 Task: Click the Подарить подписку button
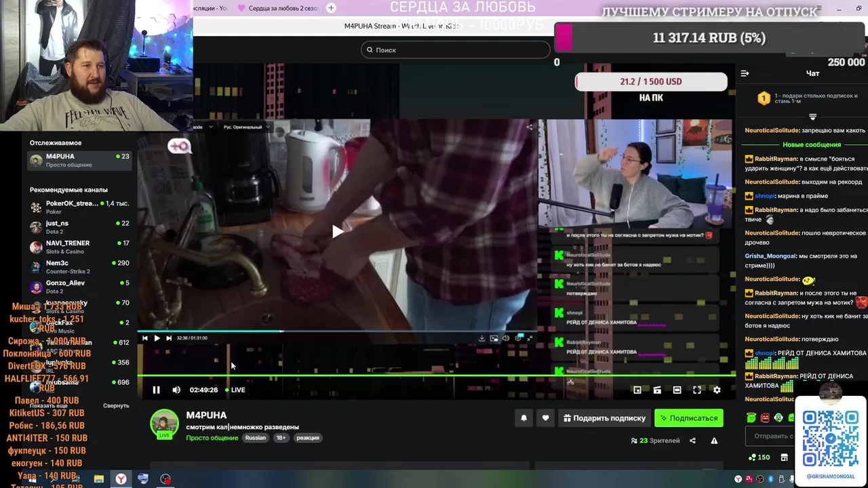tap(604, 418)
